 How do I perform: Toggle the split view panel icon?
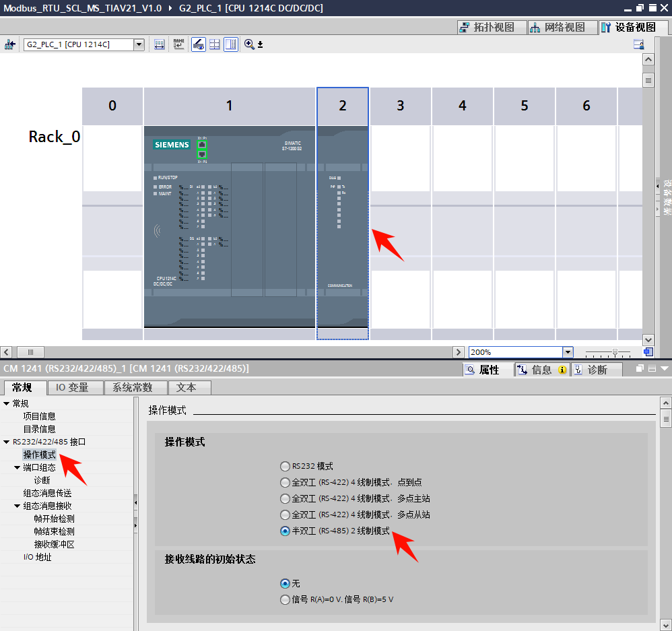231,44
